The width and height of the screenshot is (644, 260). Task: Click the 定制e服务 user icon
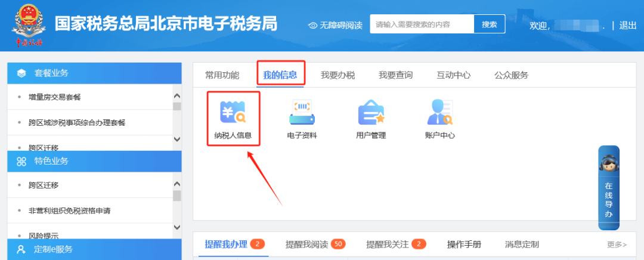(21, 249)
